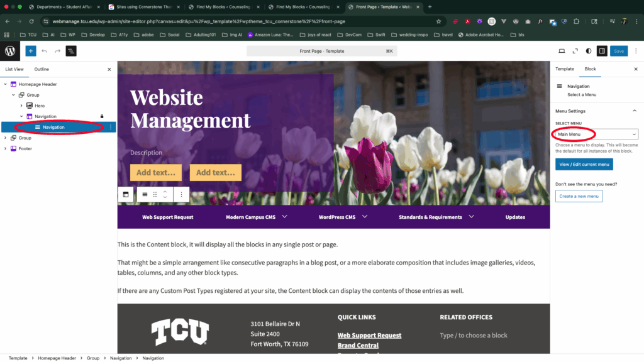Open the desktop preview options icon

(x=562, y=51)
